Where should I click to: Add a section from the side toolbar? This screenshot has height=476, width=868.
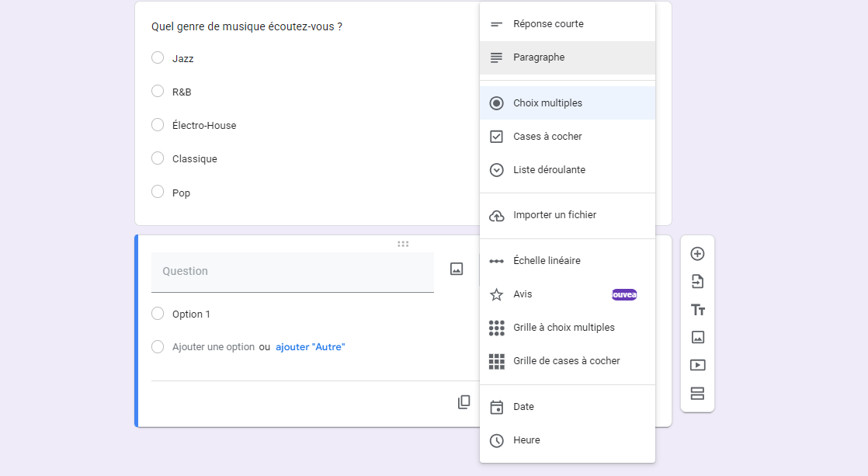(x=697, y=393)
